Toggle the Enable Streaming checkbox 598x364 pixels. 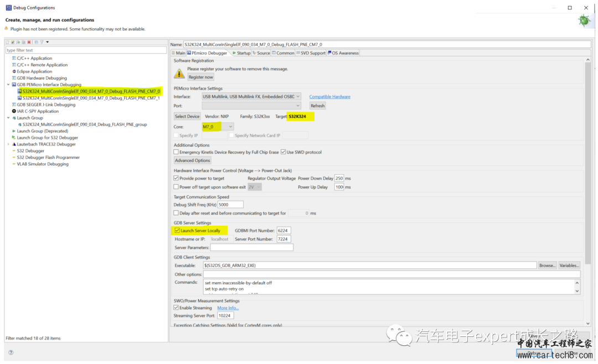[x=176, y=308]
